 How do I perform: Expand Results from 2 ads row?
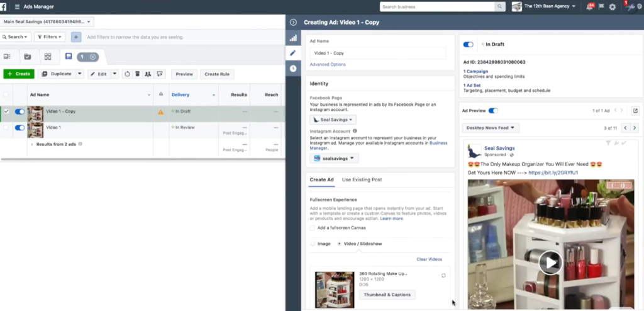[32, 144]
